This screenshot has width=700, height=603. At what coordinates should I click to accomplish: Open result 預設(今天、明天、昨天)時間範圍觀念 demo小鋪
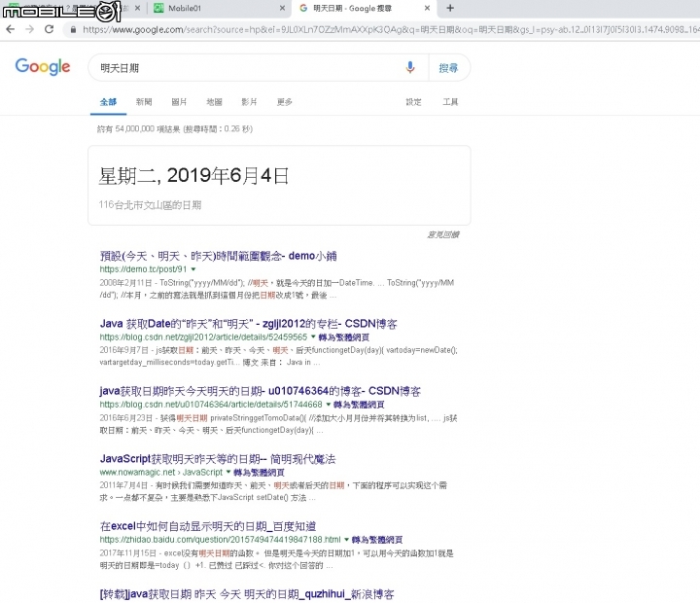coord(218,256)
